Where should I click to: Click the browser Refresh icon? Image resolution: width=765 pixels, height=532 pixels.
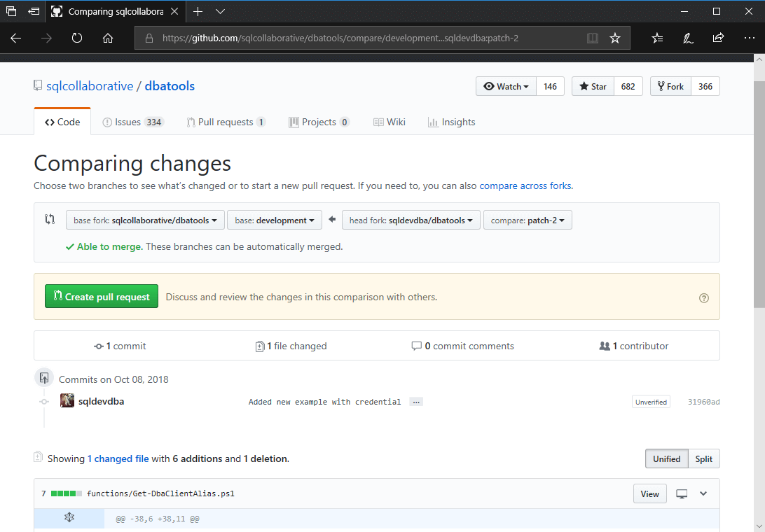pyautogui.click(x=77, y=38)
